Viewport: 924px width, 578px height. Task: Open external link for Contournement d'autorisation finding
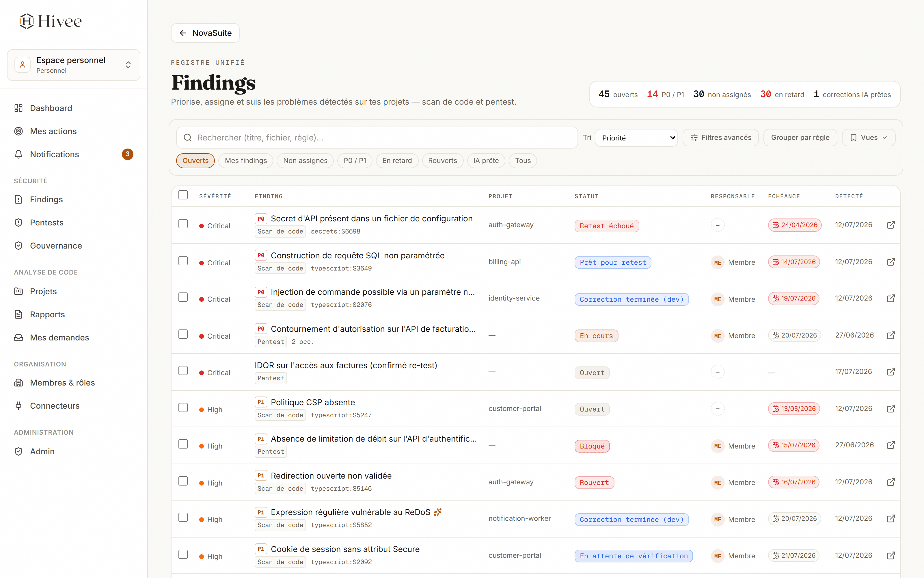click(891, 335)
